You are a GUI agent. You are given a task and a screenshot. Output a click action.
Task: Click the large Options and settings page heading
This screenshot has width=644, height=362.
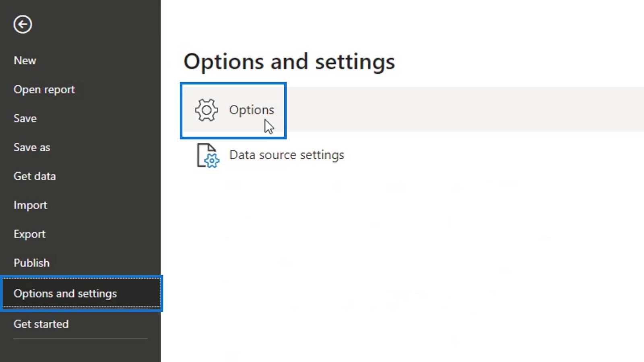[x=289, y=62]
